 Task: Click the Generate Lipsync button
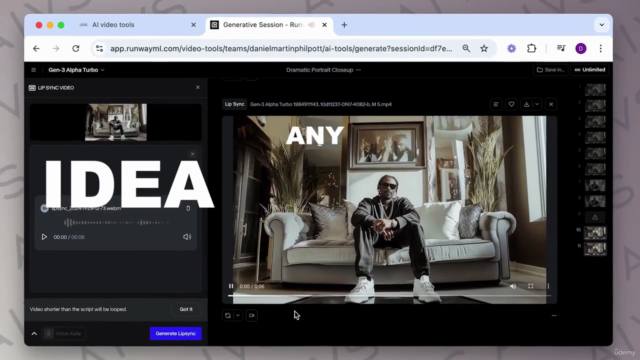pyautogui.click(x=176, y=333)
